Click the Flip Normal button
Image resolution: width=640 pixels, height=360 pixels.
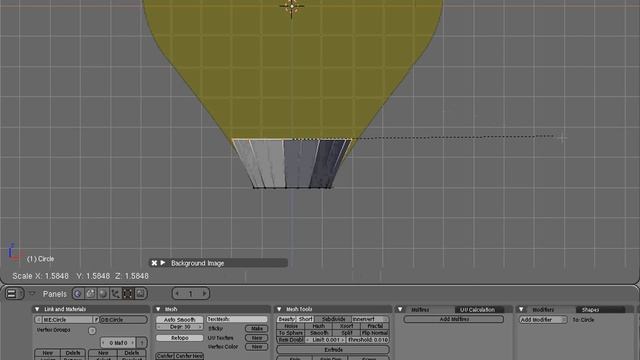(x=375, y=333)
